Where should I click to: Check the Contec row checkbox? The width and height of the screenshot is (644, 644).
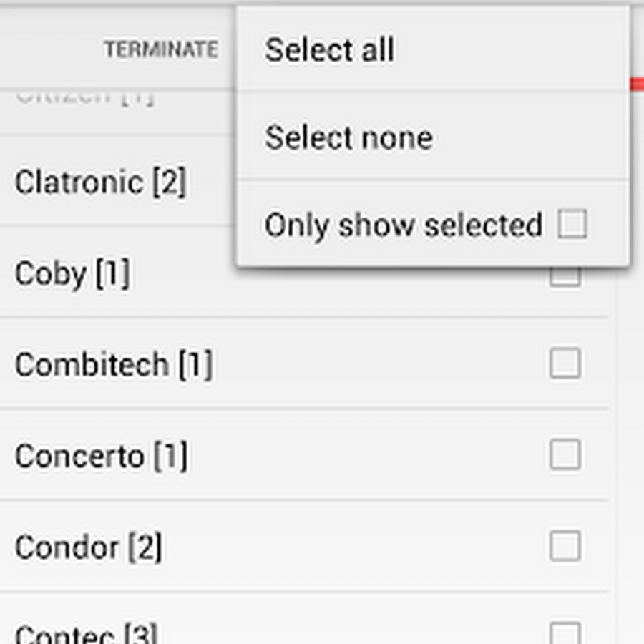tap(565, 634)
